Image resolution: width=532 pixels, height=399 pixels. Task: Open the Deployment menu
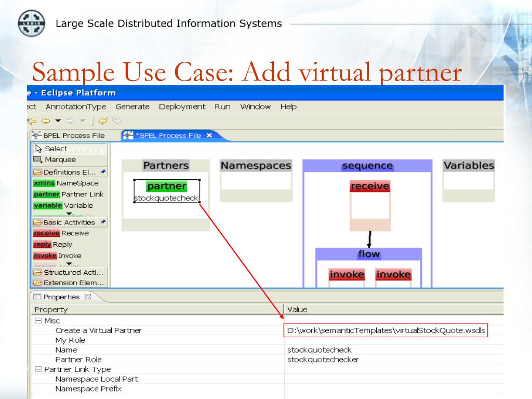click(x=182, y=107)
